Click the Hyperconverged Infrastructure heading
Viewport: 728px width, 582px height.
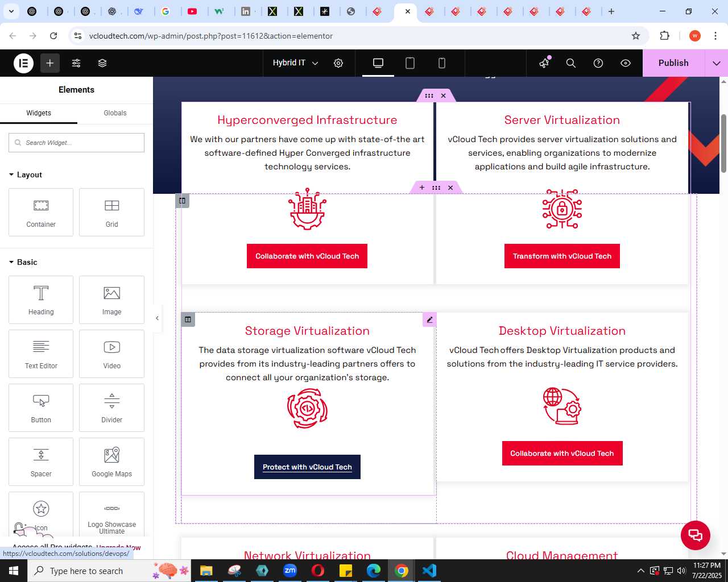click(x=307, y=120)
